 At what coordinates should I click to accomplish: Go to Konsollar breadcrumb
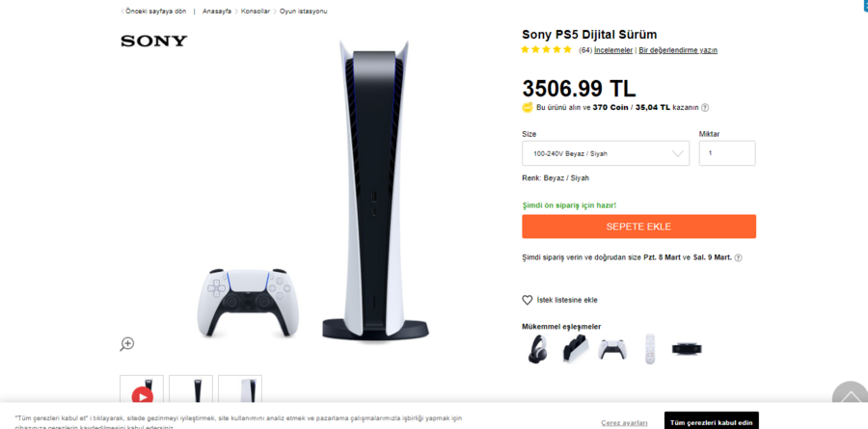(256, 11)
